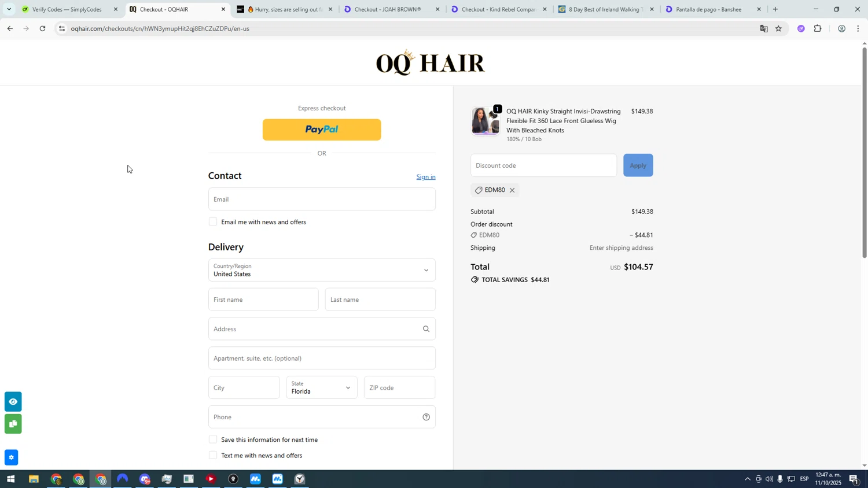Check Save this information for next time
The width and height of the screenshot is (868, 488).
point(213,439)
